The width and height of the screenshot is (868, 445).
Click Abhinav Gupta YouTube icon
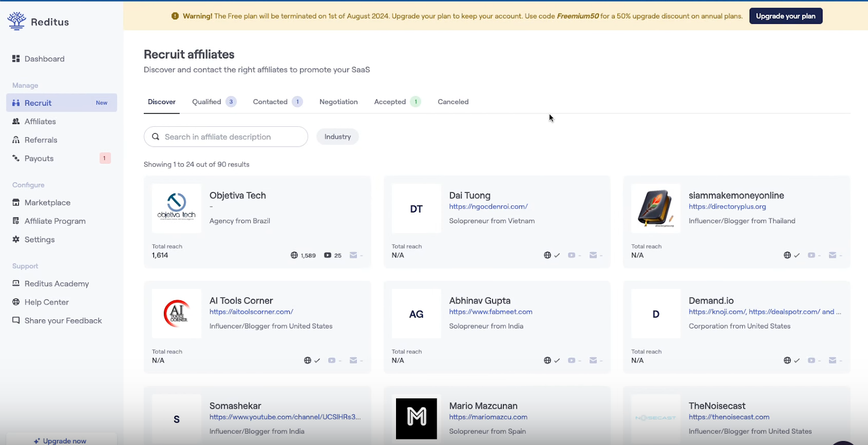[571, 360]
